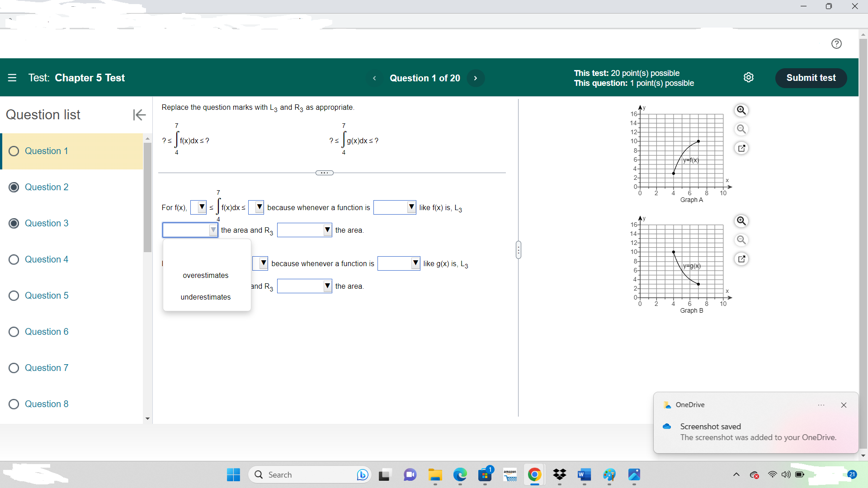Zoom in on Graph B
This screenshot has height=488, width=868.
(741, 221)
